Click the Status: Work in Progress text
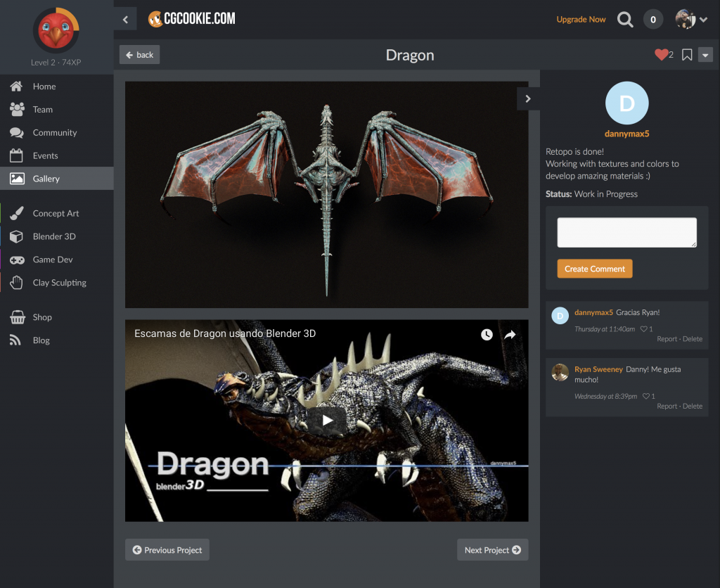The image size is (720, 588). [x=591, y=194]
